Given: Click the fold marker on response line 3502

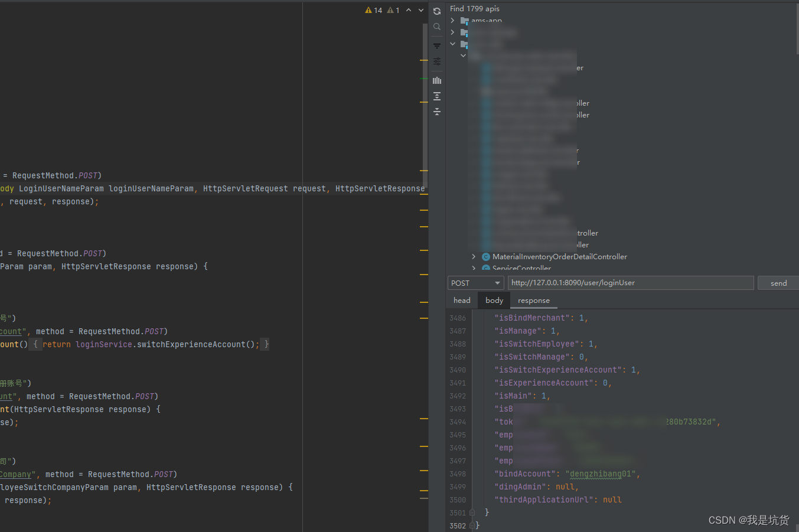Looking at the screenshot, I should coord(472,526).
